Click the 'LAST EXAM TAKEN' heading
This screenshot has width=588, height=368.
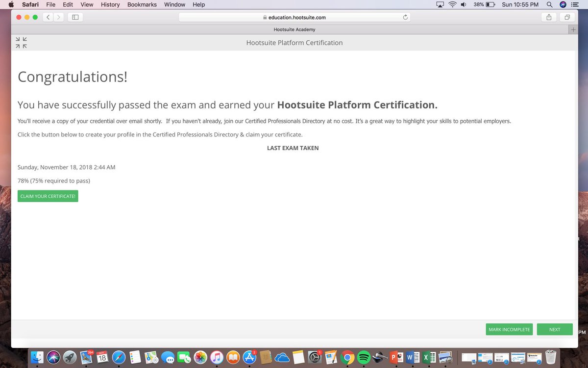[293, 148]
